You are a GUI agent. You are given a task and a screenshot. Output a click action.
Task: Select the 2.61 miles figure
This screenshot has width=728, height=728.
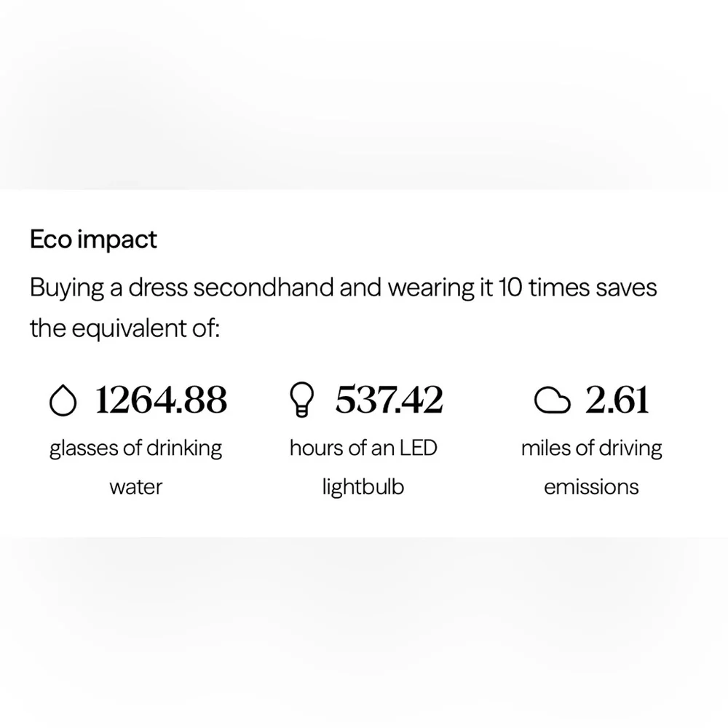[617, 400]
